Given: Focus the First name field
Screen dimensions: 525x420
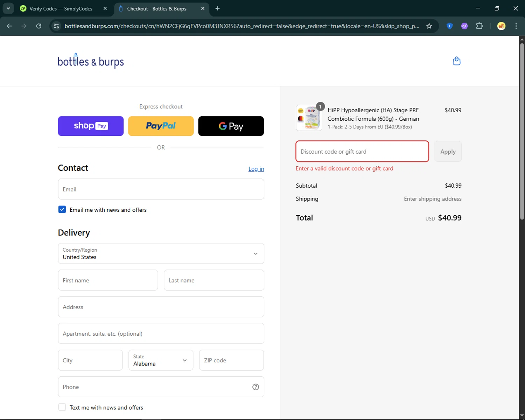Looking at the screenshot, I should (x=108, y=280).
